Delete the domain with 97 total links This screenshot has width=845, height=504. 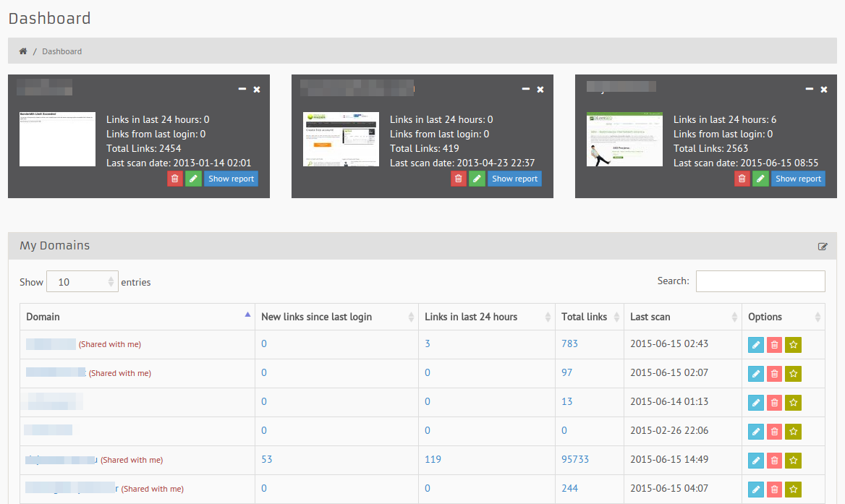click(x=774, y=374)
